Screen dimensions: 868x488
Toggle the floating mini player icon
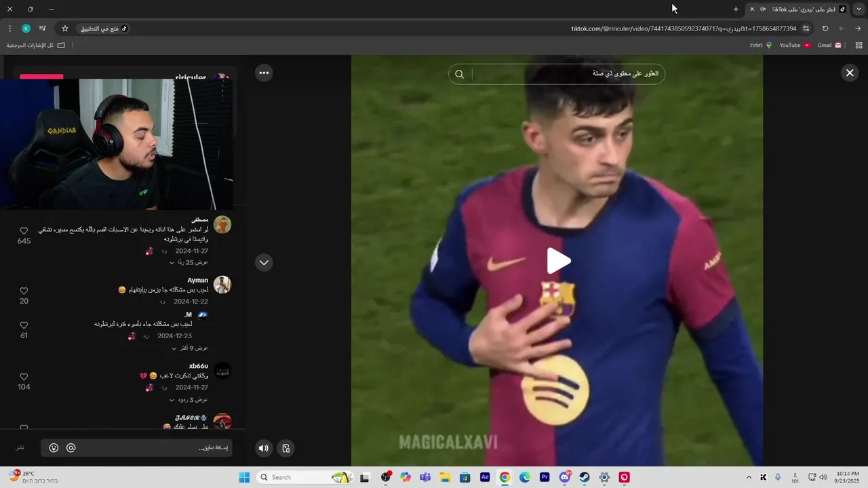click(286, 448)
